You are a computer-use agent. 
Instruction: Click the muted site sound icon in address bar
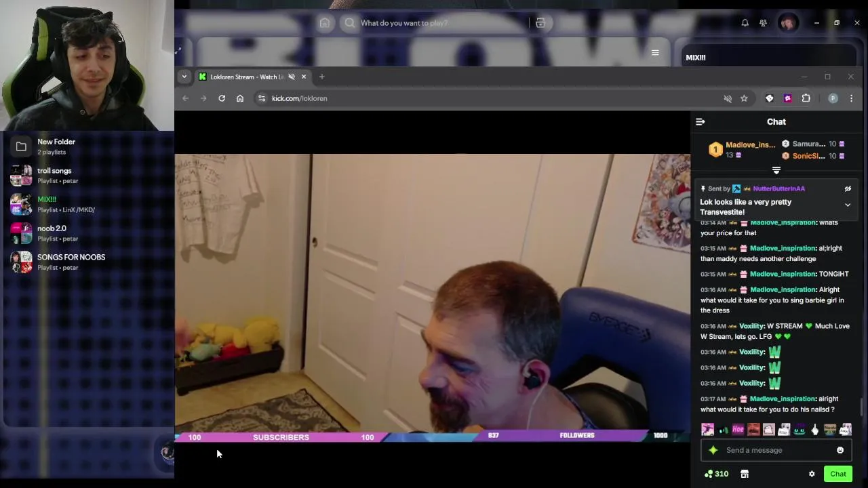(x=728, y=98)
